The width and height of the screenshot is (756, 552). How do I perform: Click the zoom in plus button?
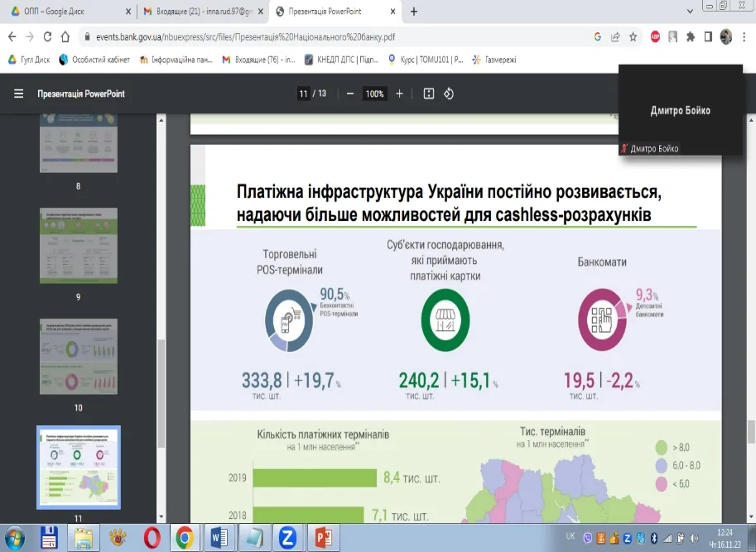pyautogui.click(x=399, y=94)
